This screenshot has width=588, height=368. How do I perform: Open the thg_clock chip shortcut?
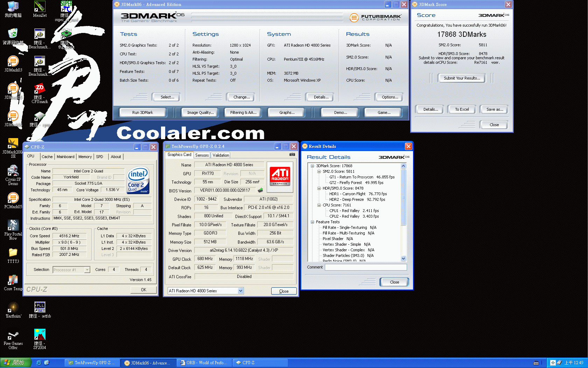[x=66, y=39]
